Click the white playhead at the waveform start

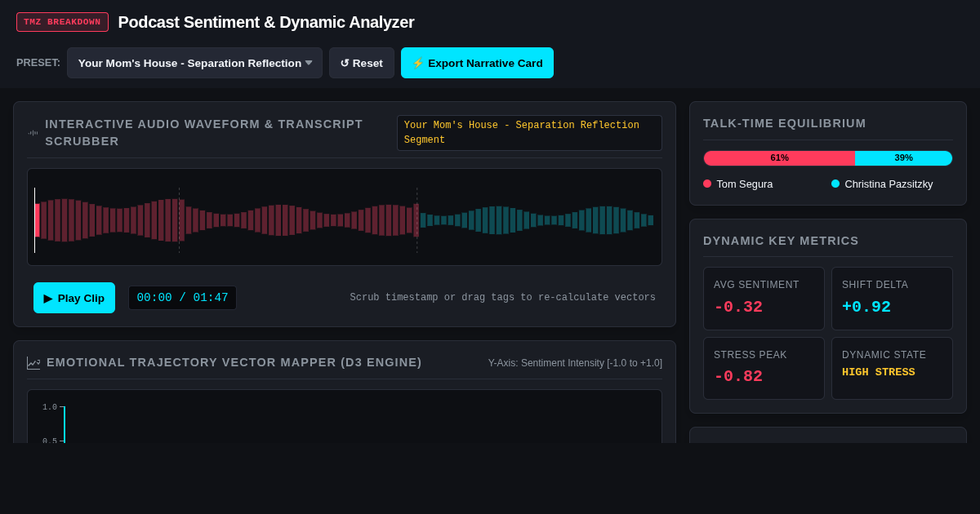coord(35,220)
